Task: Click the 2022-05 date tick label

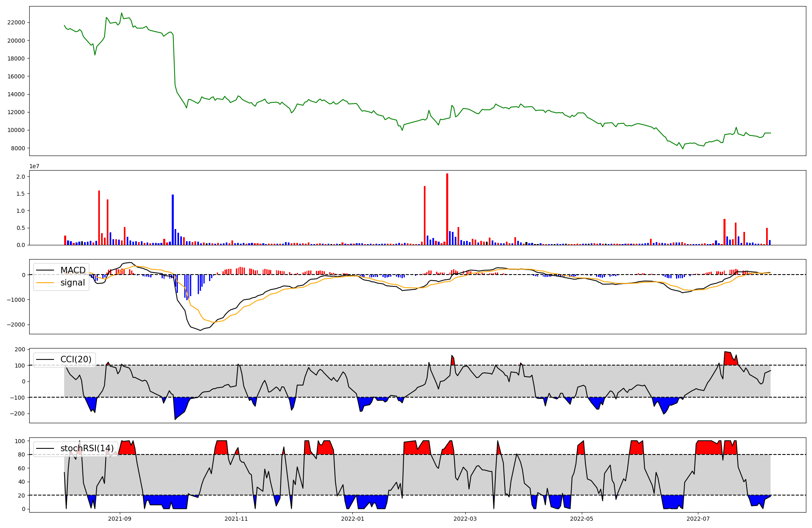Action: pos(581,519)
